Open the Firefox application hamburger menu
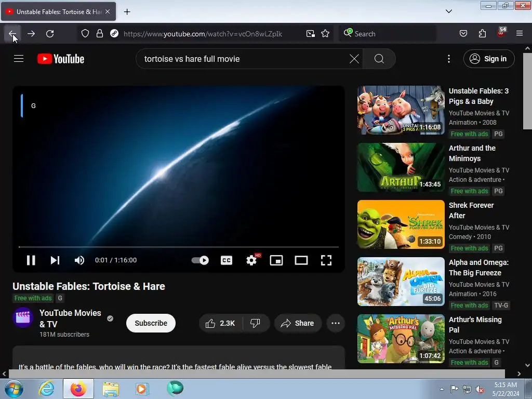This screenshot has width=532, height=399. coord(520,33)
